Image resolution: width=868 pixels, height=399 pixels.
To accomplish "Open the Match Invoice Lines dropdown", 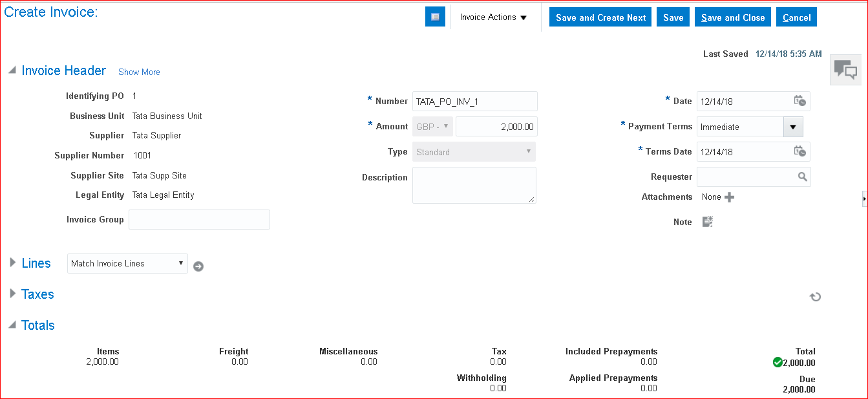I will (x=127, y=263).
